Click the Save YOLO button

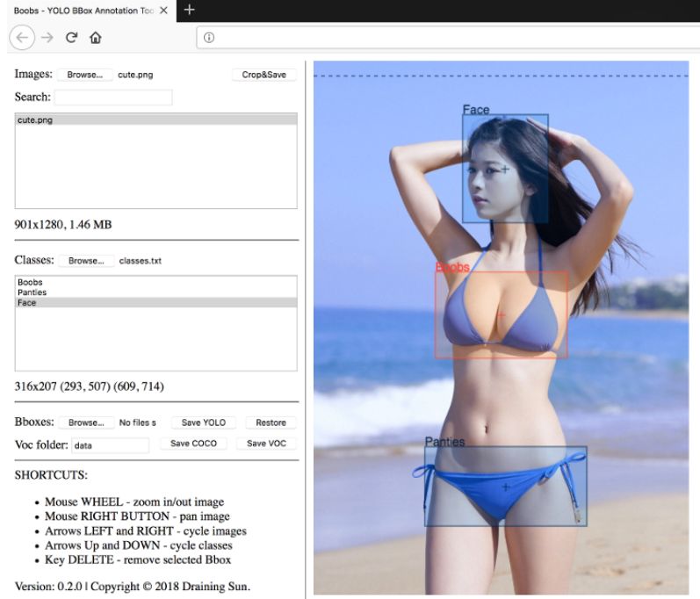204,422
